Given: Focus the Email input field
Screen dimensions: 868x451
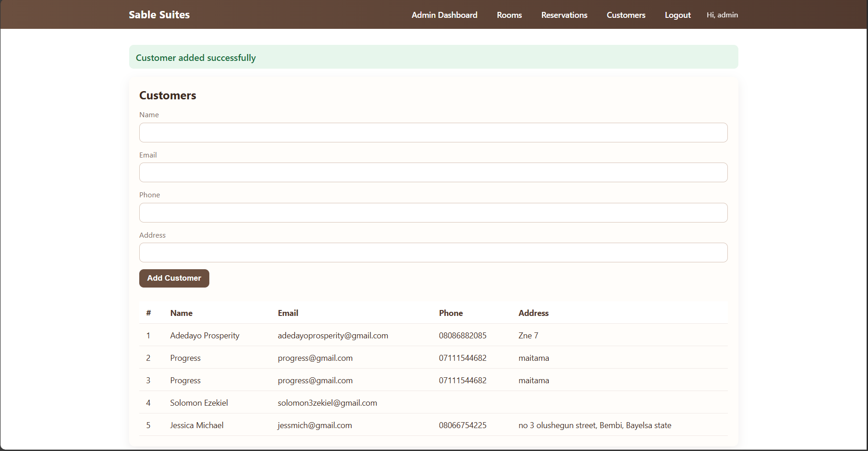Looking at the screenshot, I should point(433,172).
